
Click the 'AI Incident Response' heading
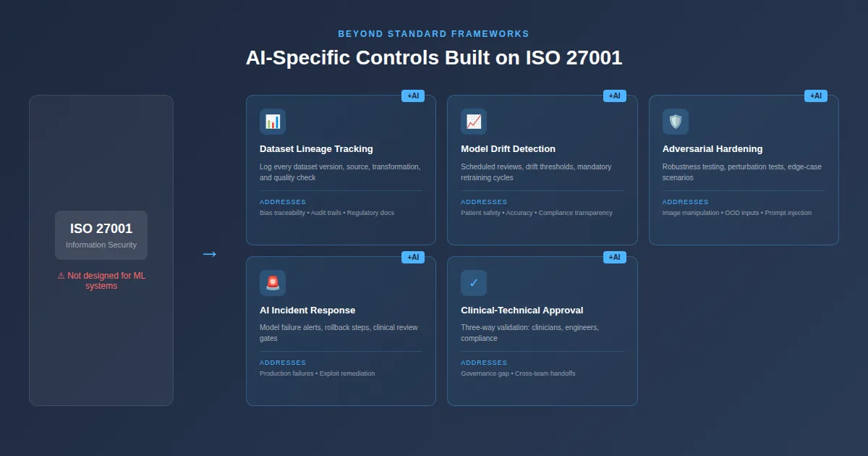pos(307,311)
